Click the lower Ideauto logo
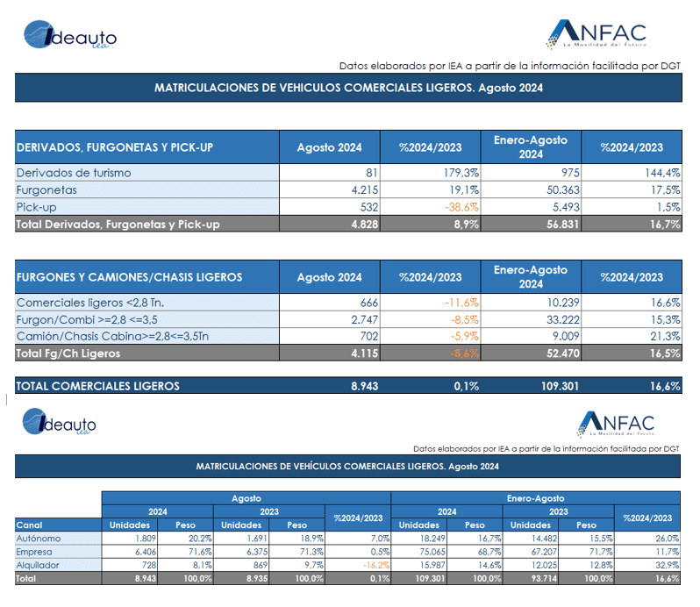Screen dimensions: 700x607 60,422
